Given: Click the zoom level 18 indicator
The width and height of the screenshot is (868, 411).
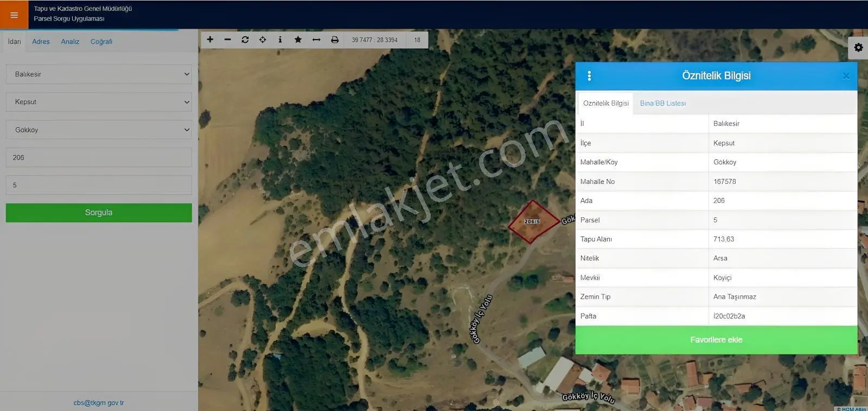Looking at the screenshot, I should pyautogui.click(x=417, y=40).
